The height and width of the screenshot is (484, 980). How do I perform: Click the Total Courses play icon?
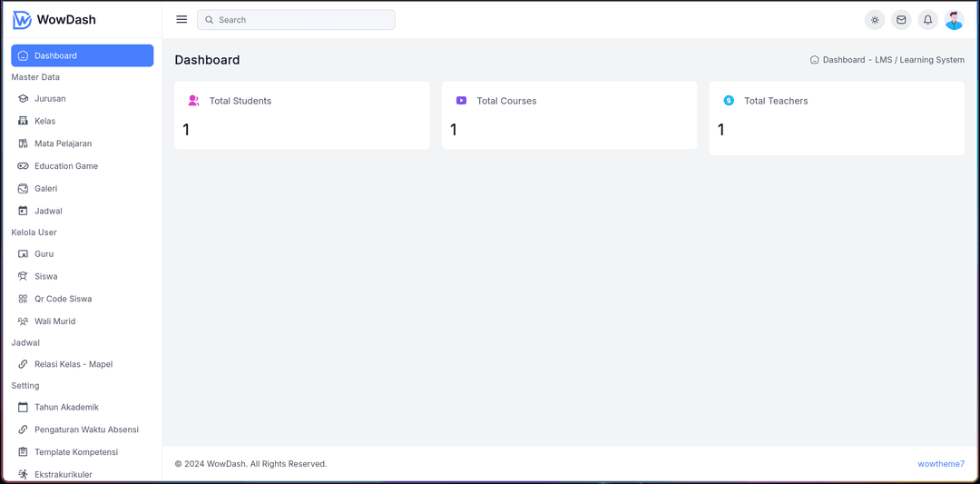[461, 101]
